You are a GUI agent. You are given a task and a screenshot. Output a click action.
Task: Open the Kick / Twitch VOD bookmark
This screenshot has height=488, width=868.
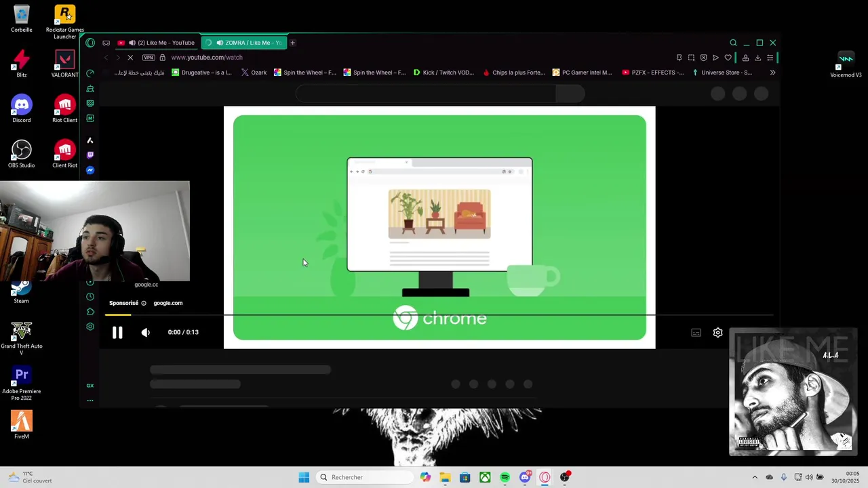(443, 73)
